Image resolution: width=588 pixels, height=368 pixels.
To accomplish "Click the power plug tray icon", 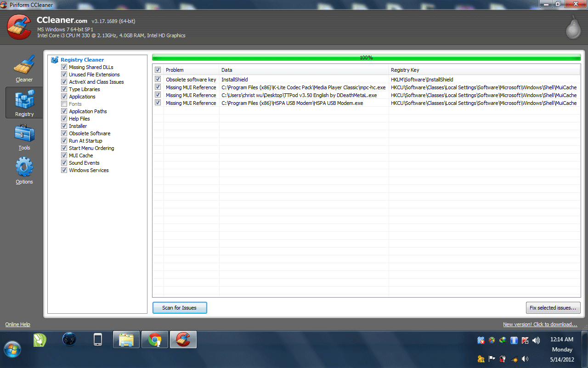I will [x=503, y=359].
